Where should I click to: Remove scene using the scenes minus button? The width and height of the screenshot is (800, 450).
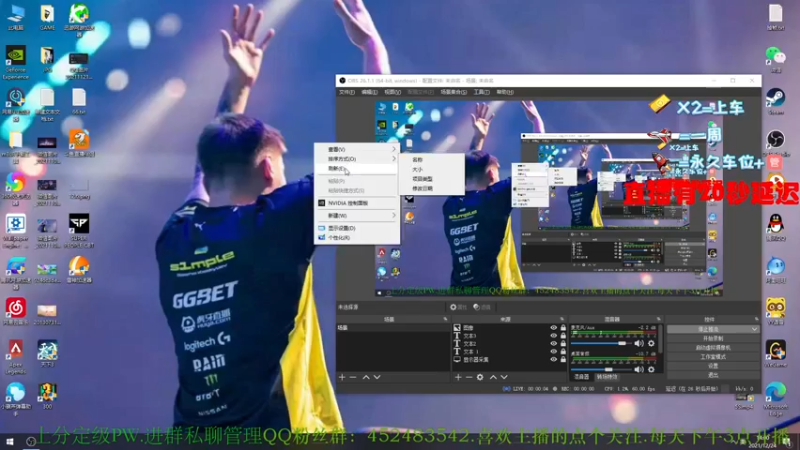[x=353, y=377]
